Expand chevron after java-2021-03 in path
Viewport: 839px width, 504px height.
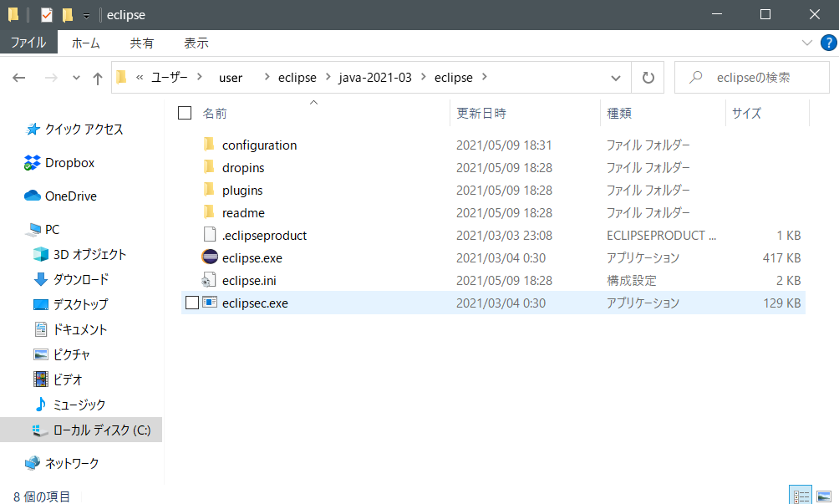coord(423,77)
